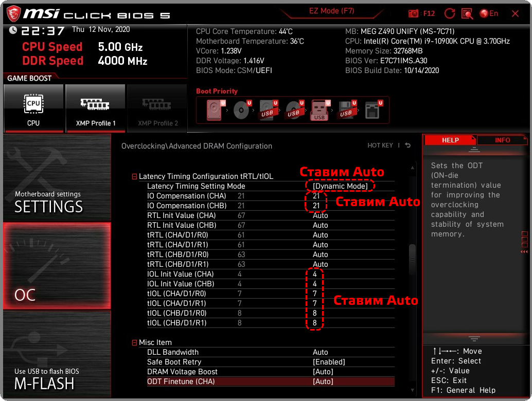Click the F12 screenshot camera icon
Viewport: 532px width, 401px height.
tap(413, 13)
